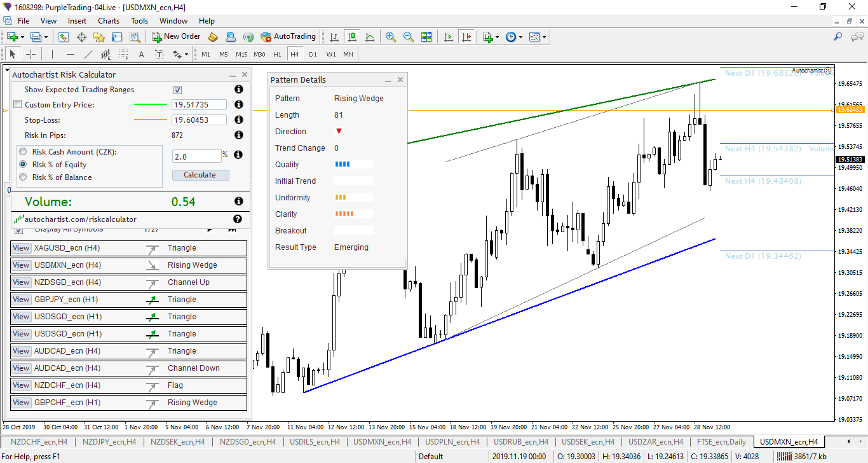Click info icon on the Volume row
868x463 pixels.
239,201
